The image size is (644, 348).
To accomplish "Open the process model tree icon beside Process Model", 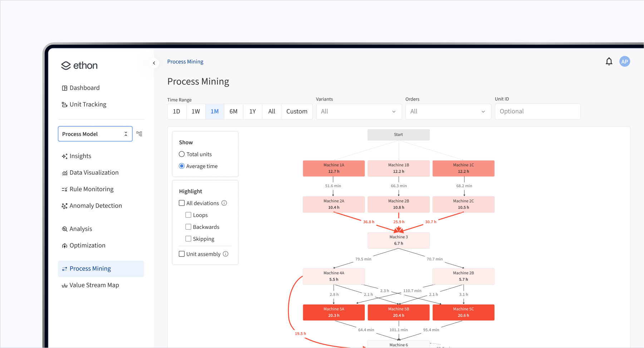I will [x=139, y=133].
